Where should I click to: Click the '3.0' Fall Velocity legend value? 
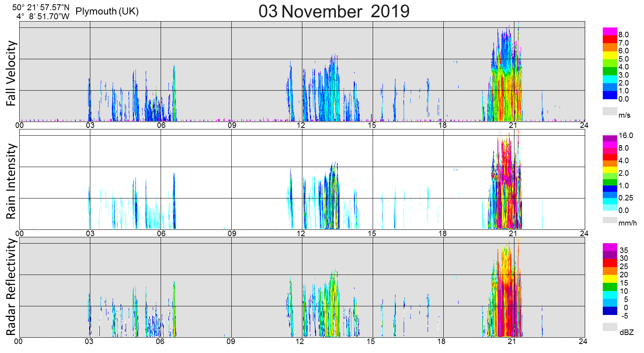624,75
